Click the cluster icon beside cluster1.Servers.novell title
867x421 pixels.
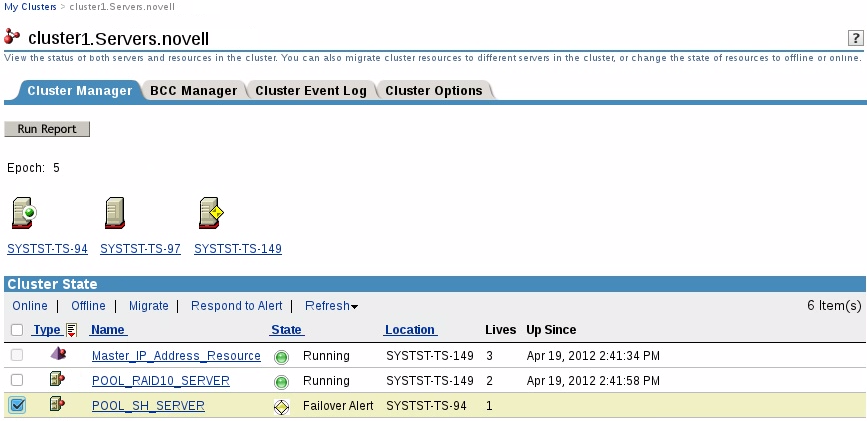click(12, 37)
